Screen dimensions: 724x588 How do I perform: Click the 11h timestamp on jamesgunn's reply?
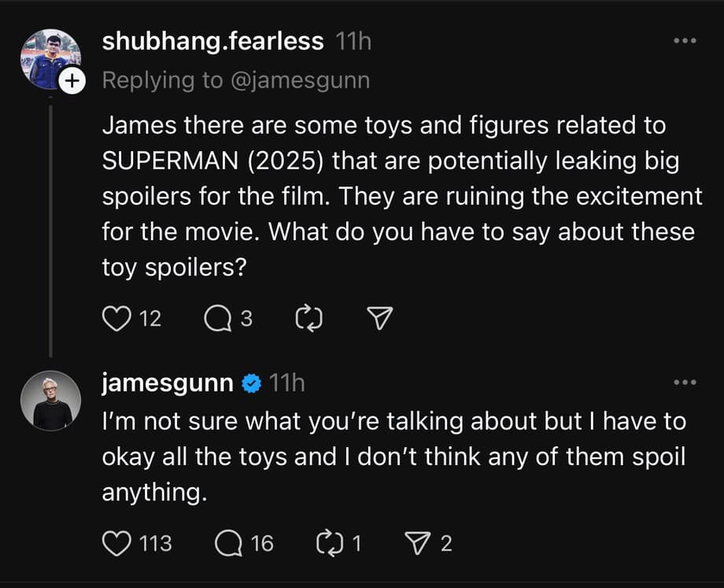pos(286,383)
